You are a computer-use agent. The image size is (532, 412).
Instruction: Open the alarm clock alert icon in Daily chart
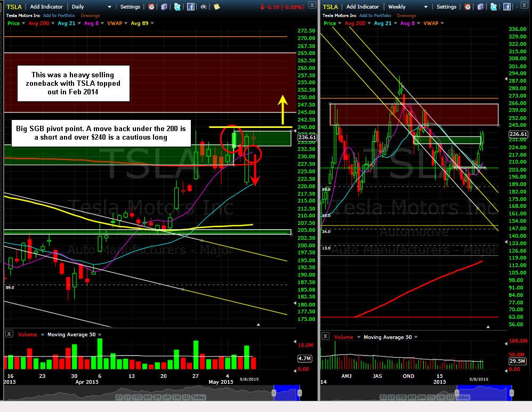pos(151,7)
